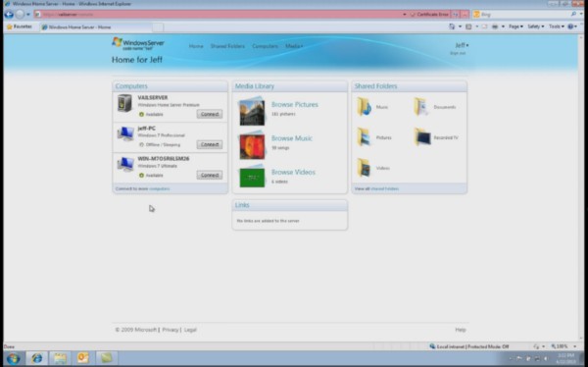Click the Help question mark icon
588x367 pixels.
570,26
